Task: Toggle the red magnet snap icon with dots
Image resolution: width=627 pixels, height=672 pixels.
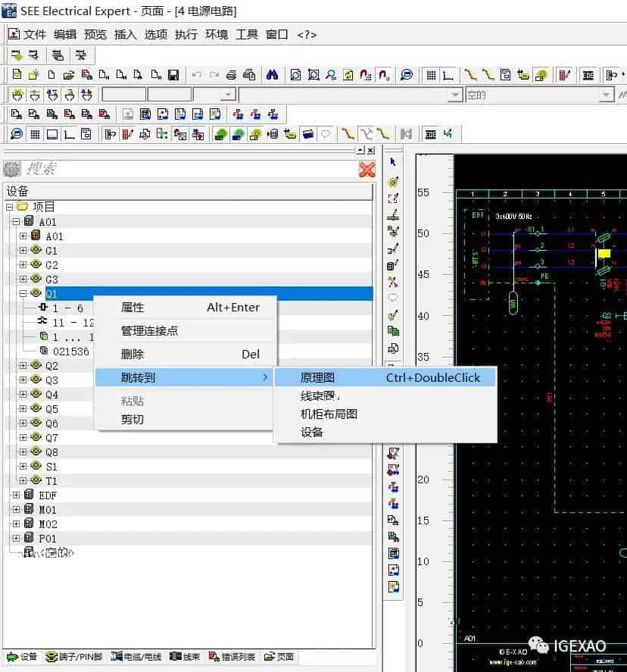Action: (x=366, y=75)
